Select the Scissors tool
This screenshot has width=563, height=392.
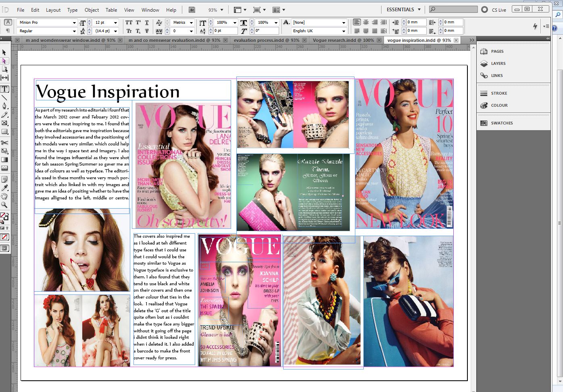[5, 143]
